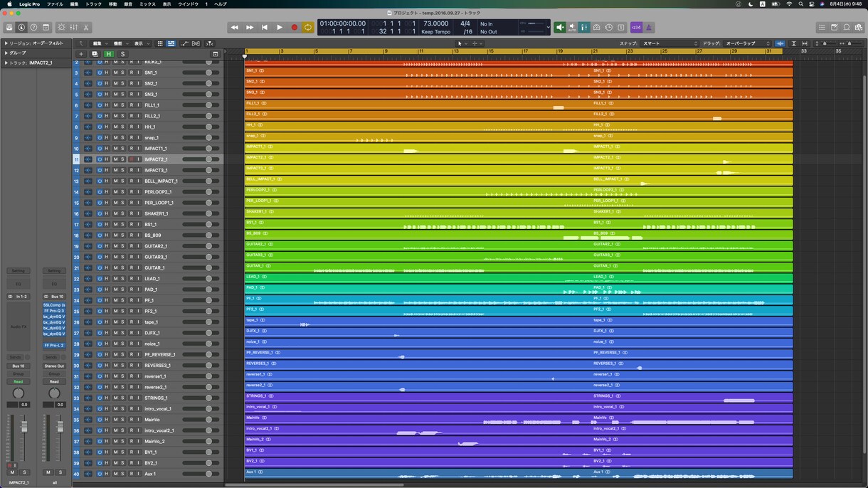Open LCD display mode dropdown arrow
868x488 pixels.
pos(548,28)
